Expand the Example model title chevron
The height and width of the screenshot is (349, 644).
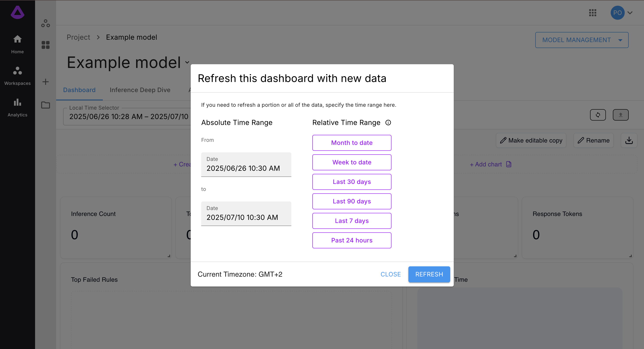tap(187, 62)
